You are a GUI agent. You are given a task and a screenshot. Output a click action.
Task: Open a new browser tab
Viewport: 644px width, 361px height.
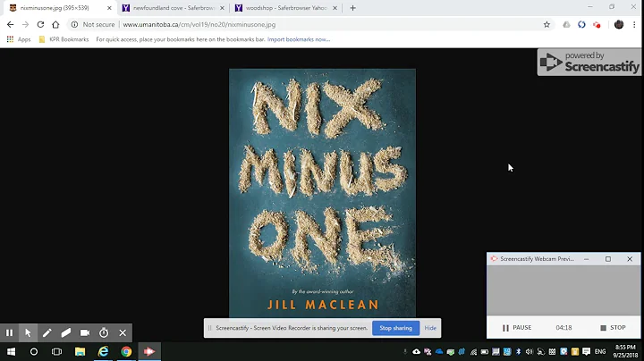[x=352, y=8]
